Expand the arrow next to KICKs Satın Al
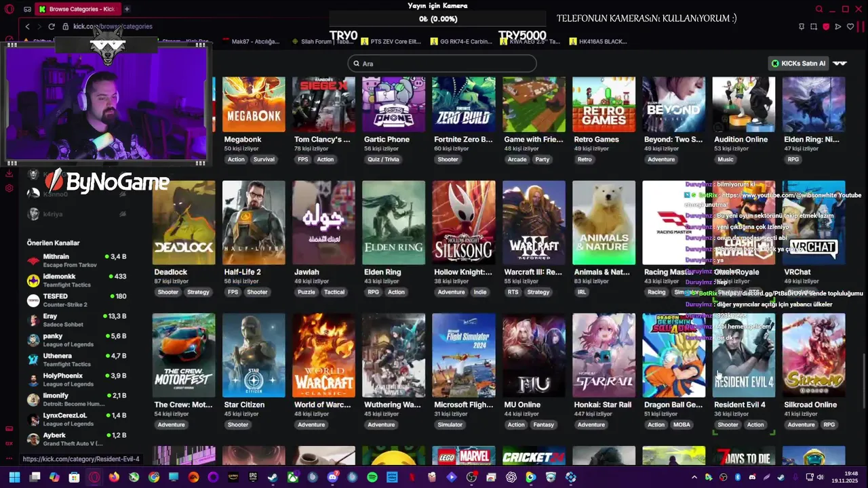Image resolution: width=868 pixels, height=488 pixels. pos(840,64)
